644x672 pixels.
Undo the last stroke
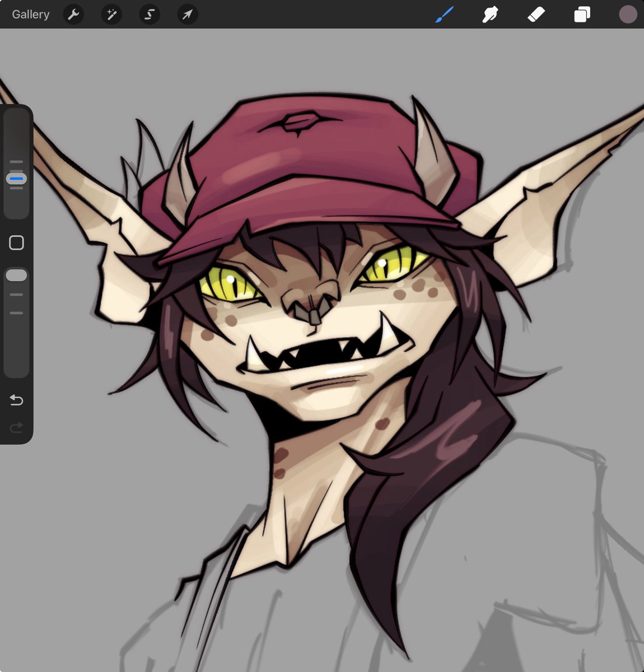click(16, 400)
